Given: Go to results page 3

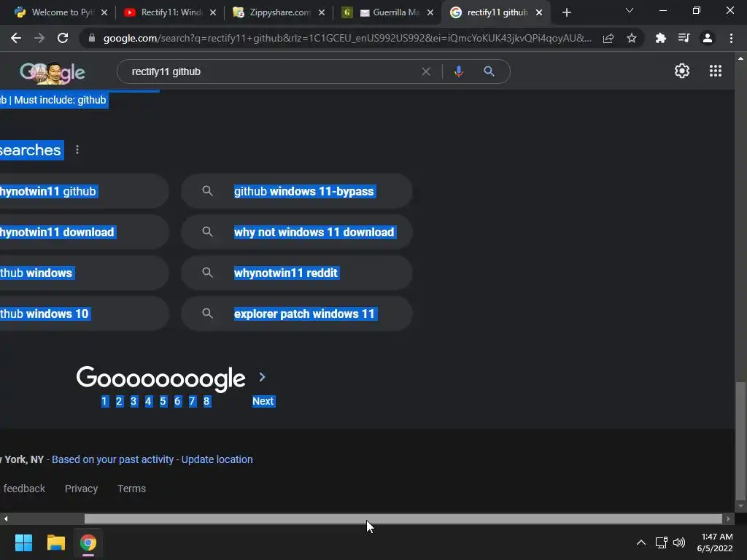Looking at the screenshot, I should point(134,402).
